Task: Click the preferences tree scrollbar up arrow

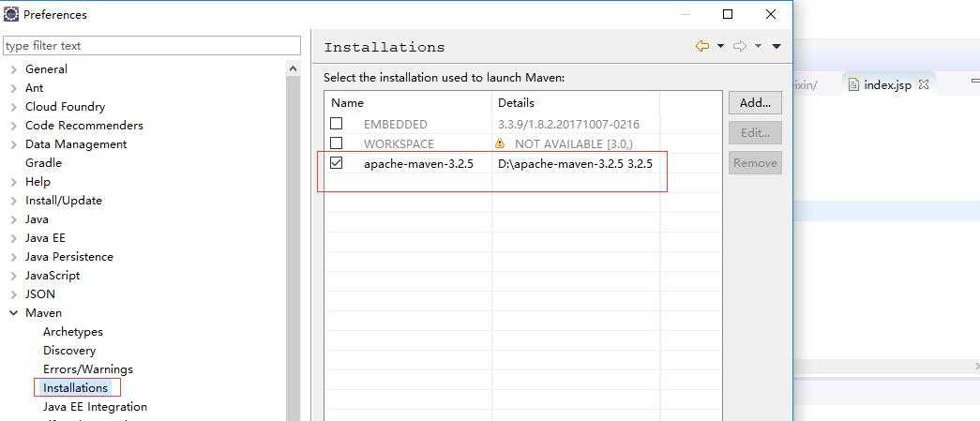Action: point(294,68)
